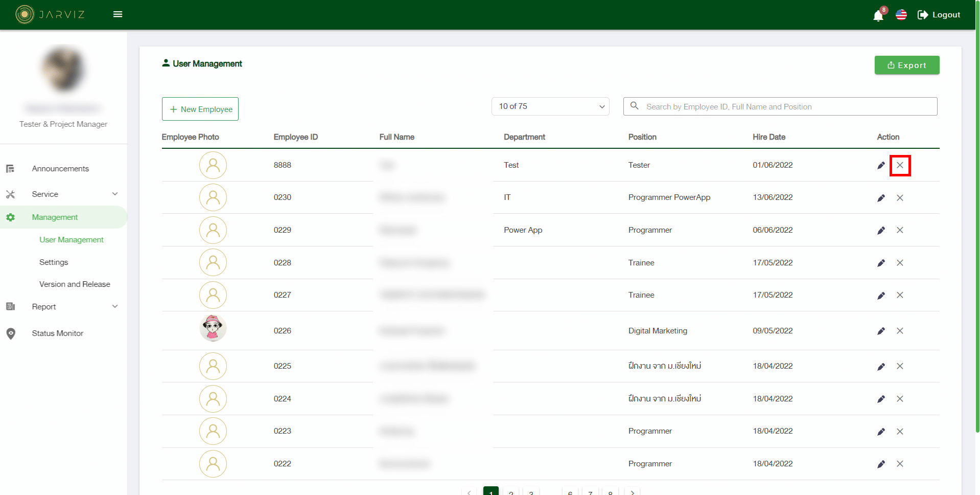Image resolution: width=980 pixels, height=495 pixels.
Task: Remove employee 0222 with X icon
Action: (900, 464)
